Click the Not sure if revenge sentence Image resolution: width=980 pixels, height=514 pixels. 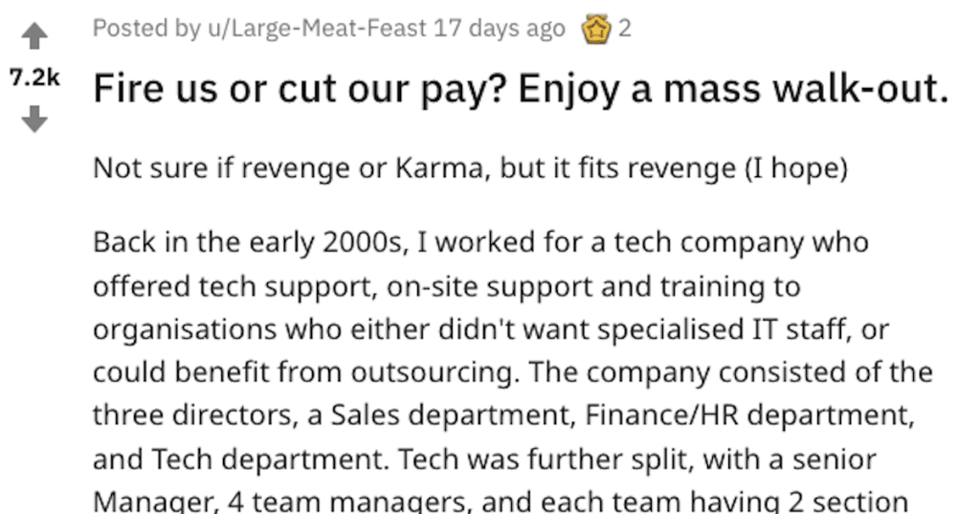coord(470,168)
